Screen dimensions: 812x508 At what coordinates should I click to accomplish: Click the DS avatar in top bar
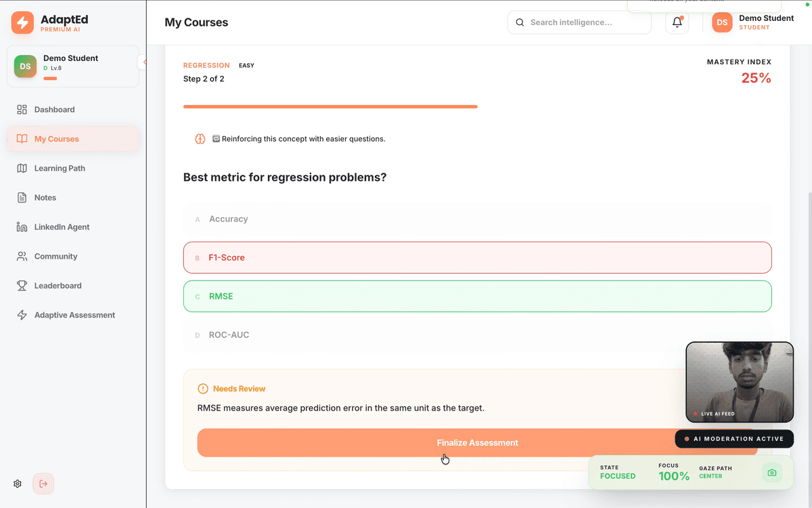click(x=722, y=22)
